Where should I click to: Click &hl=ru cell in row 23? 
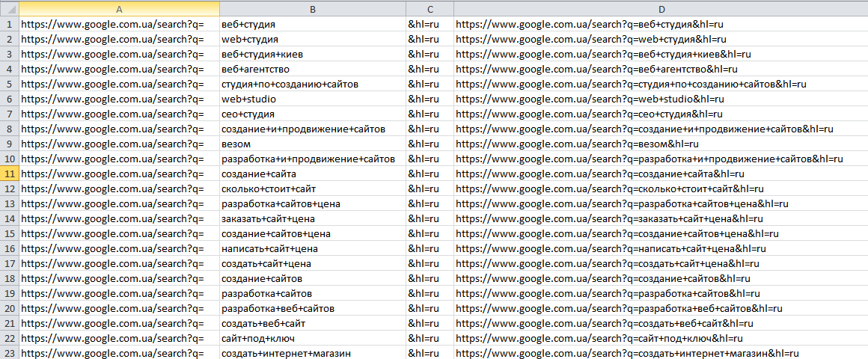pos(430,353)
